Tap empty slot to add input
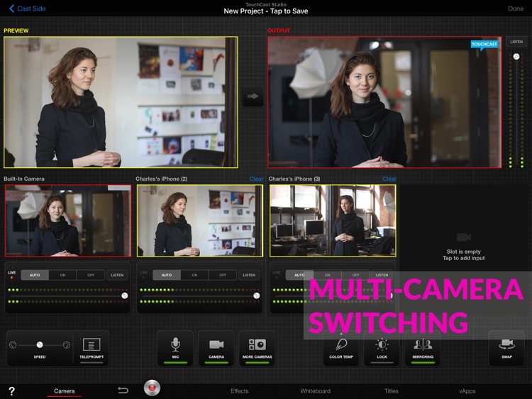 (463, 255)
